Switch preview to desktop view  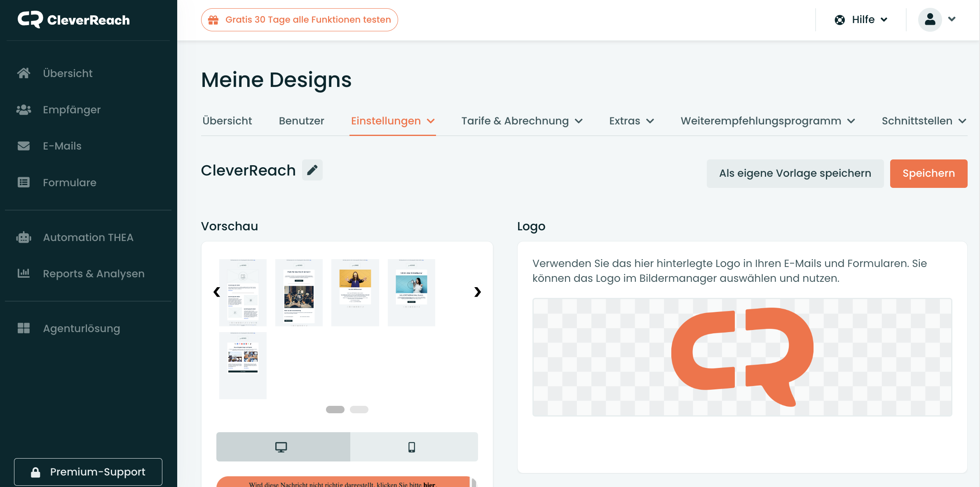[x=283, y=447]
